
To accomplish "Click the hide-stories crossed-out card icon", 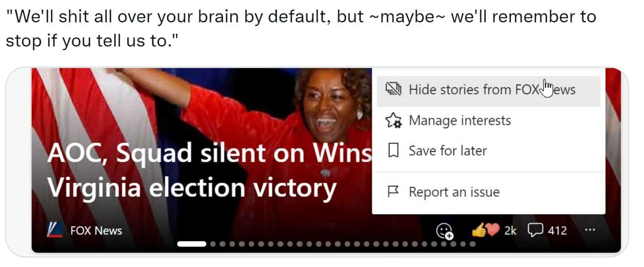I will pos(393,89).
